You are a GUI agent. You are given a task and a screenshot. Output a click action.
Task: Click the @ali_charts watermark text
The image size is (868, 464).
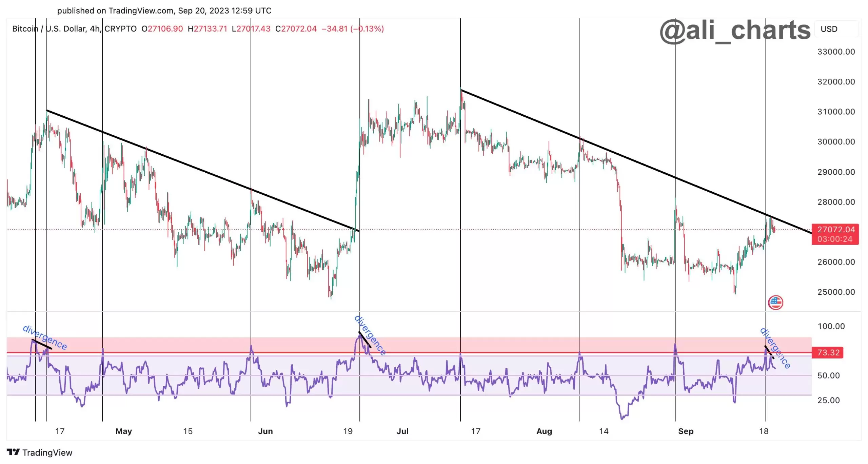tap(734, 31)
